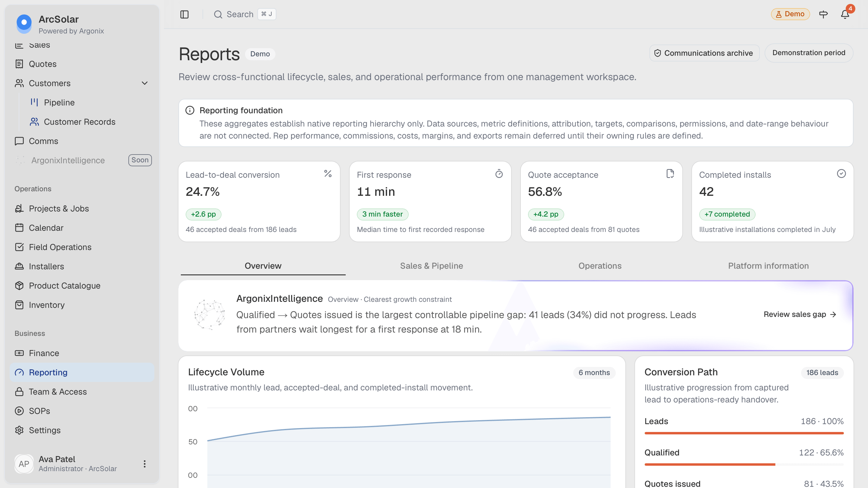Click the Inventory bag icon

coord(19,305)
